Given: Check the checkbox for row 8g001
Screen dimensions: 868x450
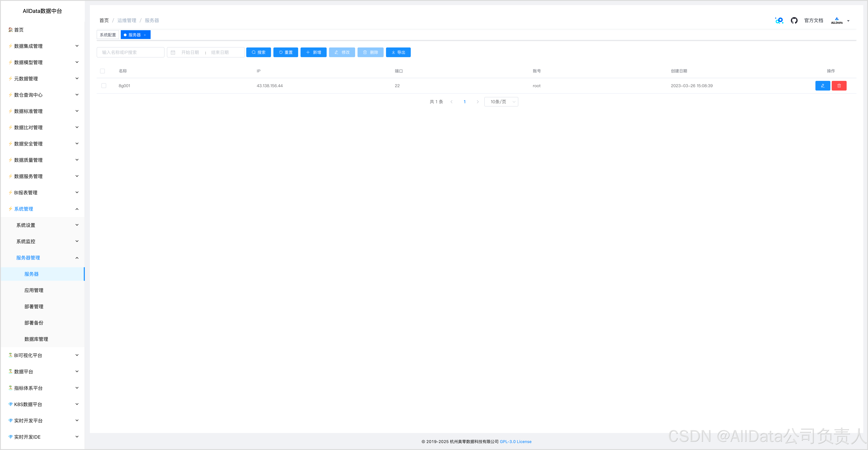Looking at the screenshot, I should (x=104, y=86).
